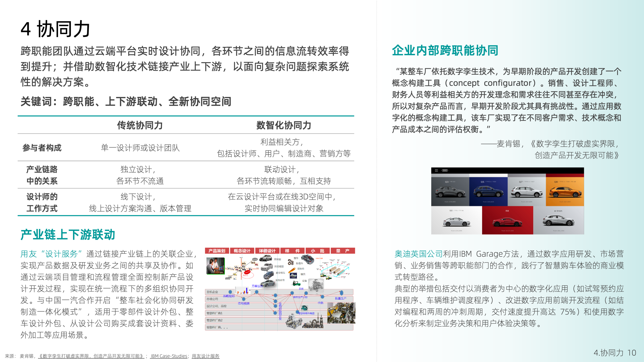Click the 市场预测 label in diagram
This screenshot has height=362, width=644.
coord(244,303)
